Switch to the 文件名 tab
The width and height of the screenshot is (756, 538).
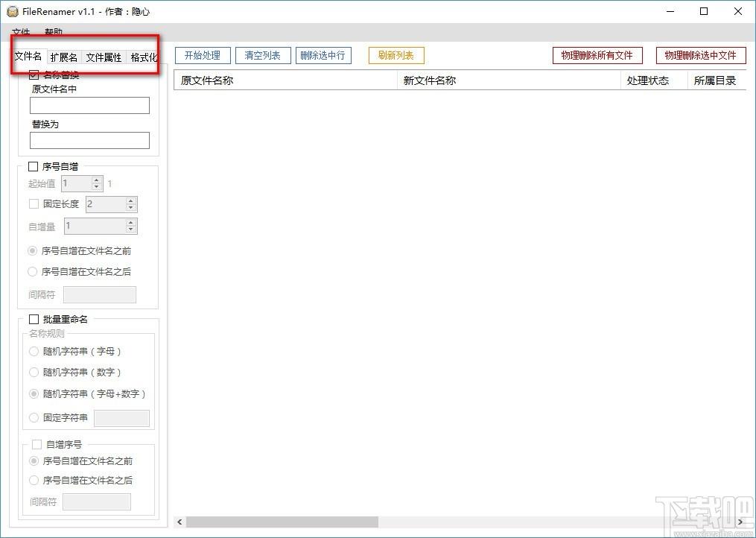[x=28, y=57]
